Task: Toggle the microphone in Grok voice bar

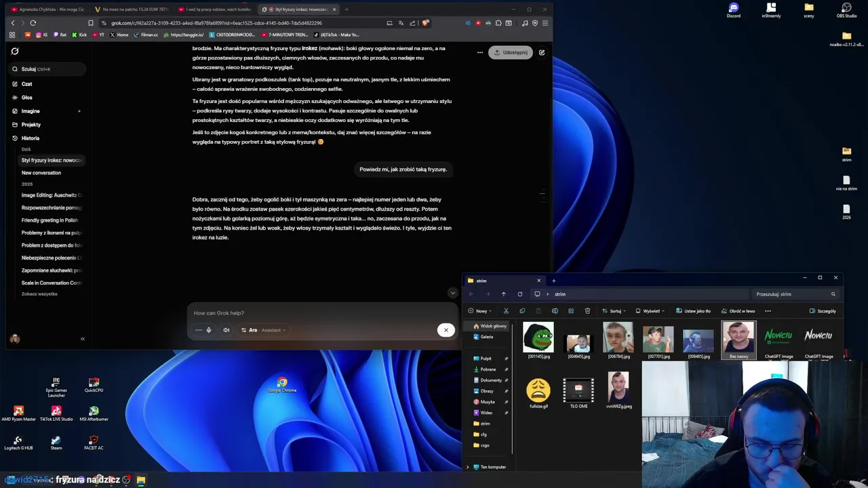Action: pyautogui.click(x=209, y=330)
